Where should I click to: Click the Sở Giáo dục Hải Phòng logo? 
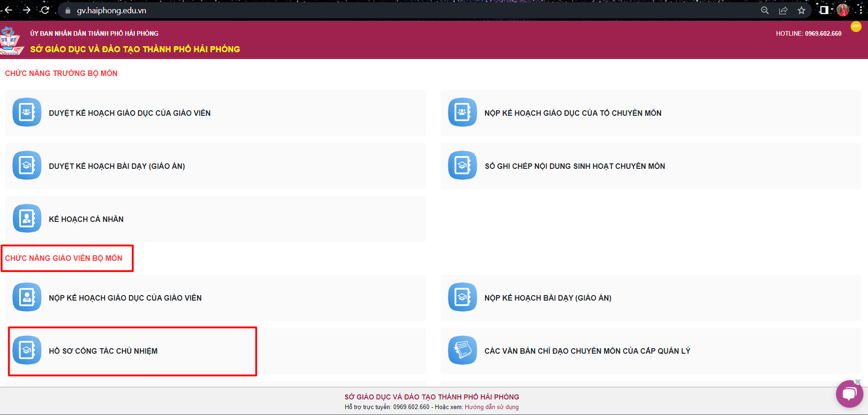(11, 41)
